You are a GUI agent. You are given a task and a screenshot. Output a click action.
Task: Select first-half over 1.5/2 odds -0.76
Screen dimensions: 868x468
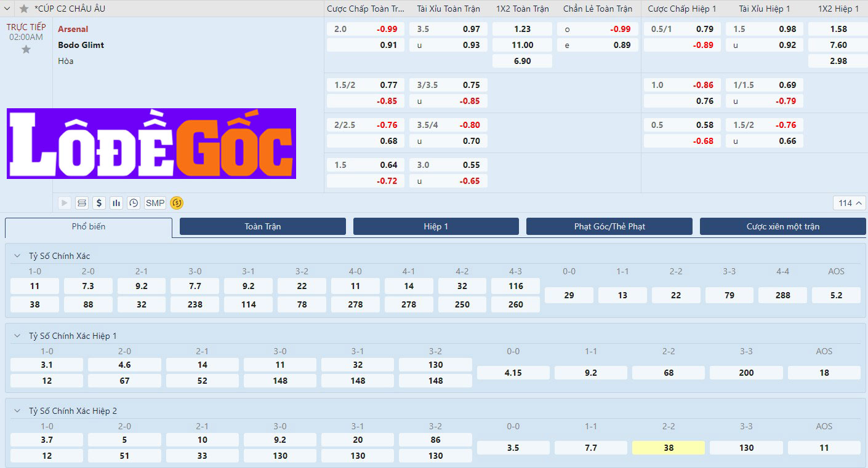point(765,125)
